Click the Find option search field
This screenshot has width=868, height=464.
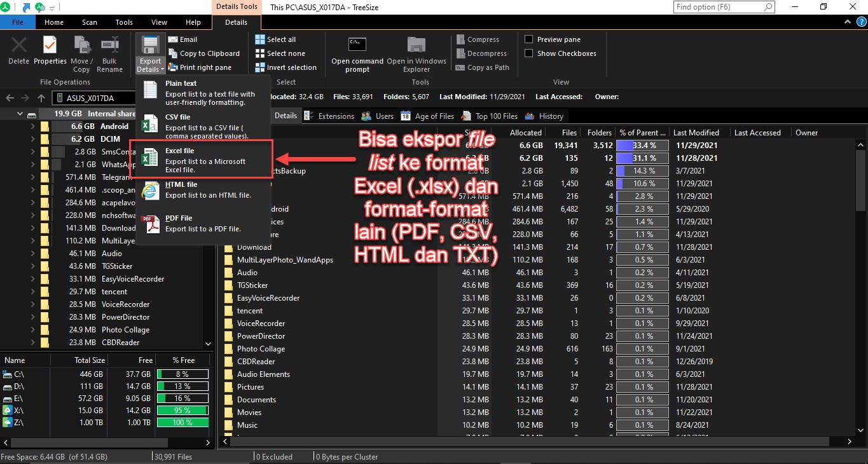724,7
